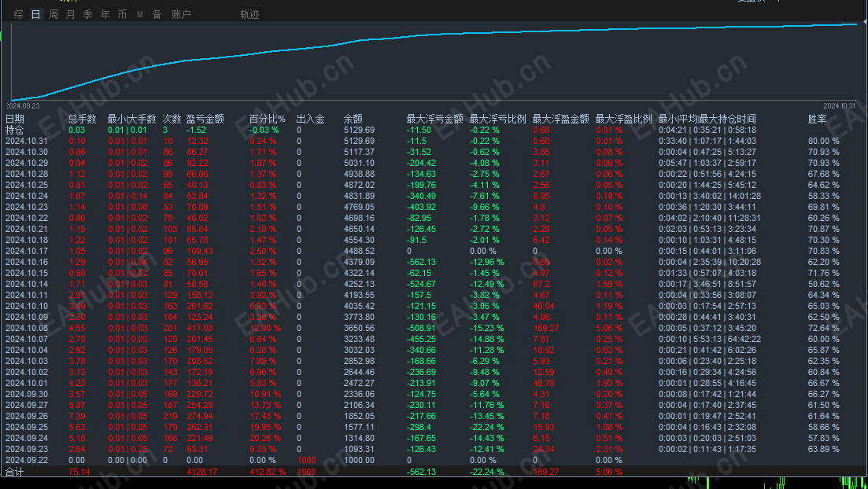Click the 出入金 column header
This screenshot has width=868, height=489.
pyautogui.click(x=311, y=119)
